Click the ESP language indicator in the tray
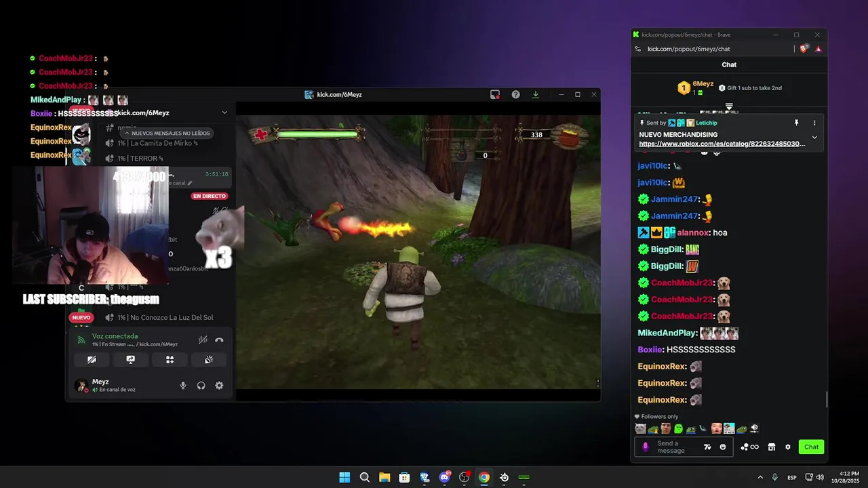Image resolution: width=868 pixels, height=488 pixels. pyautogui.click(x=792, y=478)
